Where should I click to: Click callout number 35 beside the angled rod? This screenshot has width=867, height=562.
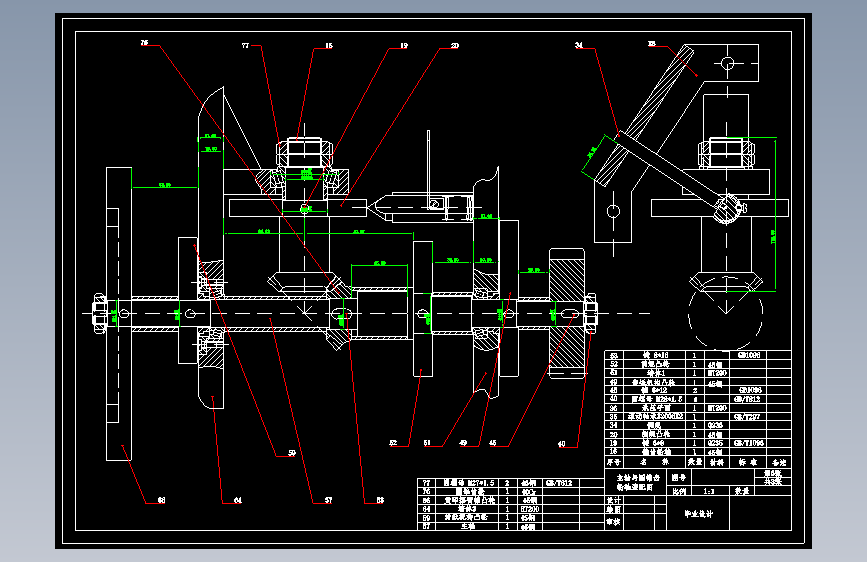coord(652,43)
